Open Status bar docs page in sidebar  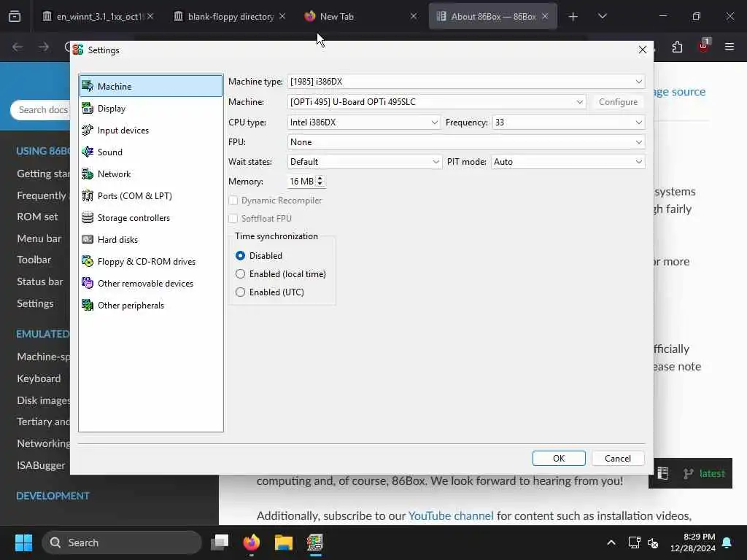pos(40,281)
